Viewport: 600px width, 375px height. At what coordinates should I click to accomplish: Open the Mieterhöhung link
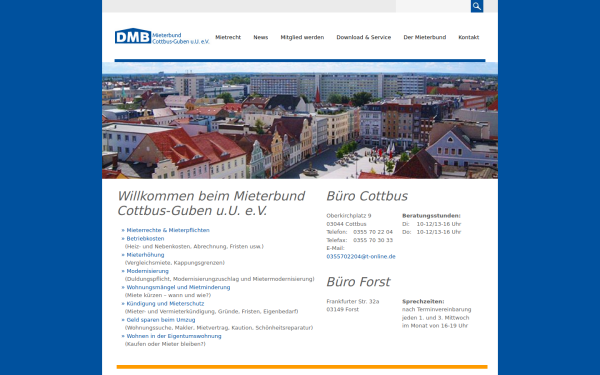click(145, 255)
